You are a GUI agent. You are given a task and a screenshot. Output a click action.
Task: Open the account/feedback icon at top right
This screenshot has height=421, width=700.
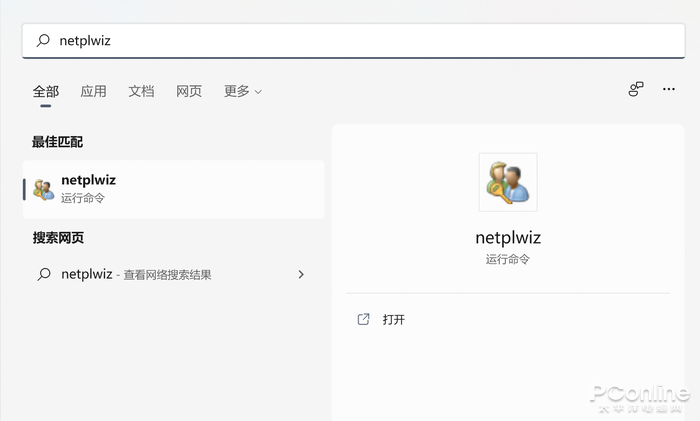click(x=636, y=89)
